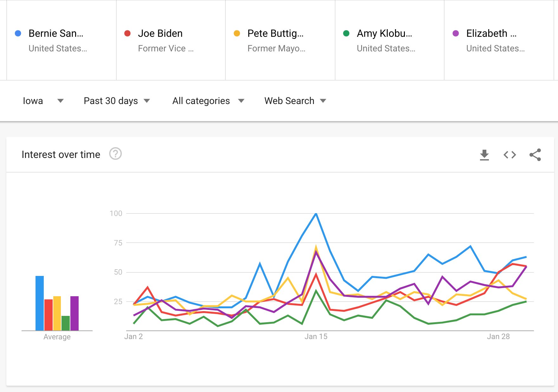Click the Average label under the bars

[x=57, y=337]
